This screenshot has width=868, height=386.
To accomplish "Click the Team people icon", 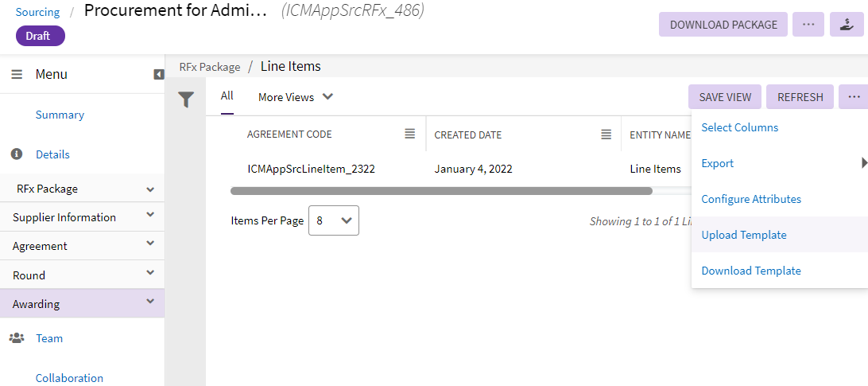I will 17,338.
